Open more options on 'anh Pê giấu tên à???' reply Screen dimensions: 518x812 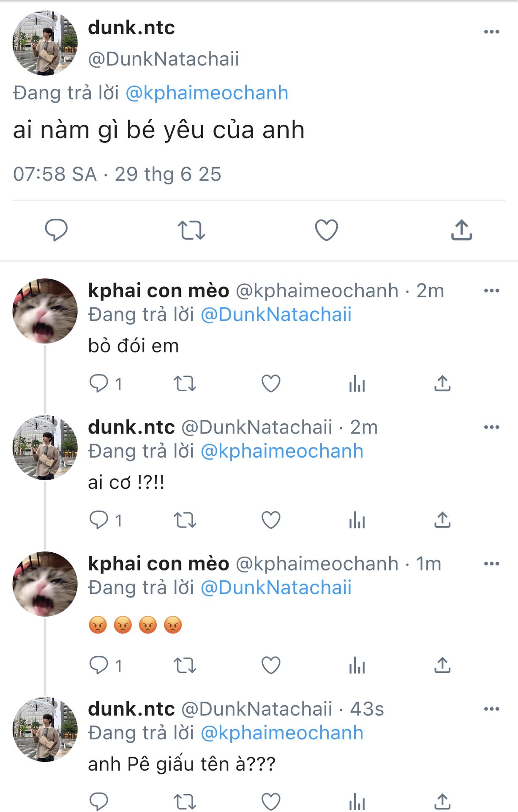click(491, 709)
